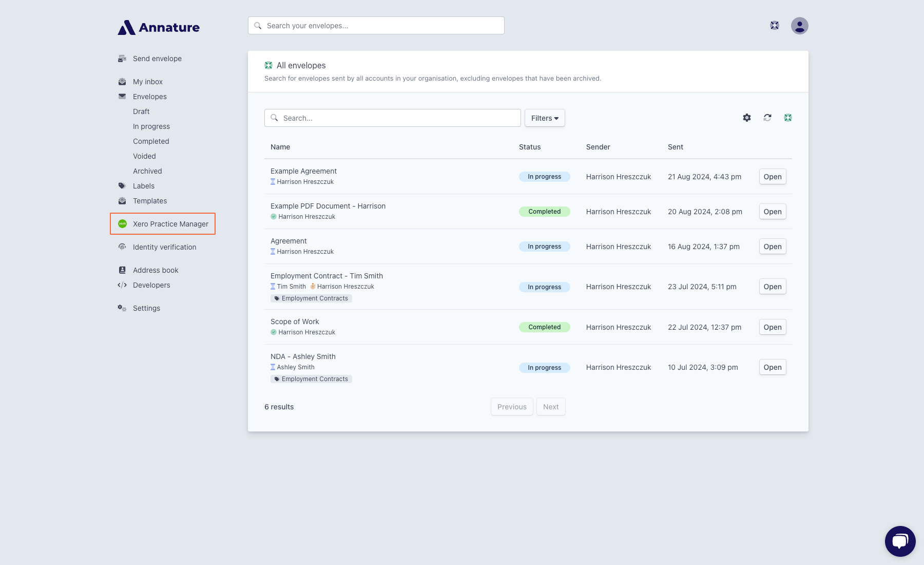Click the Labels tag icon in sidebar
The image size is (924, 565).
click(x=122, y=185)
